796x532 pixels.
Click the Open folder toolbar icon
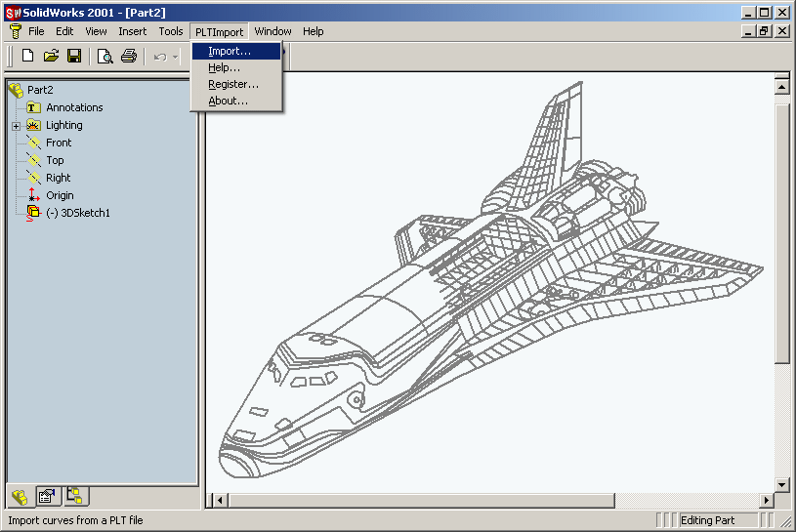point(51,56)
